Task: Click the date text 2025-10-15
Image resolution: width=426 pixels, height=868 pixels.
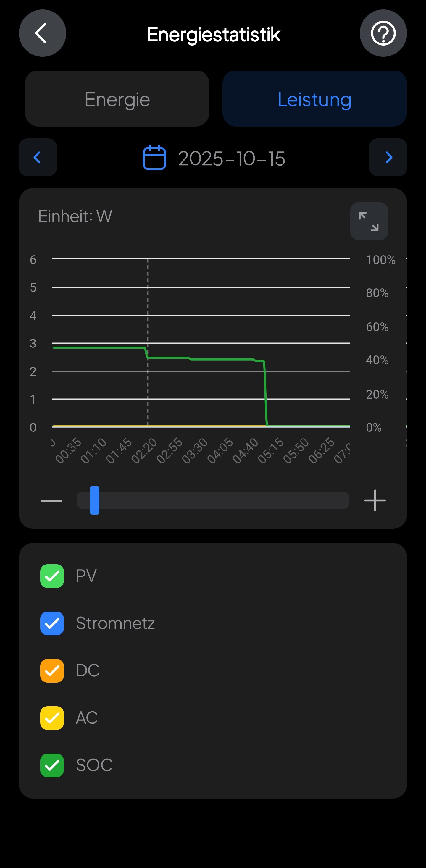Action: [232, 159]
